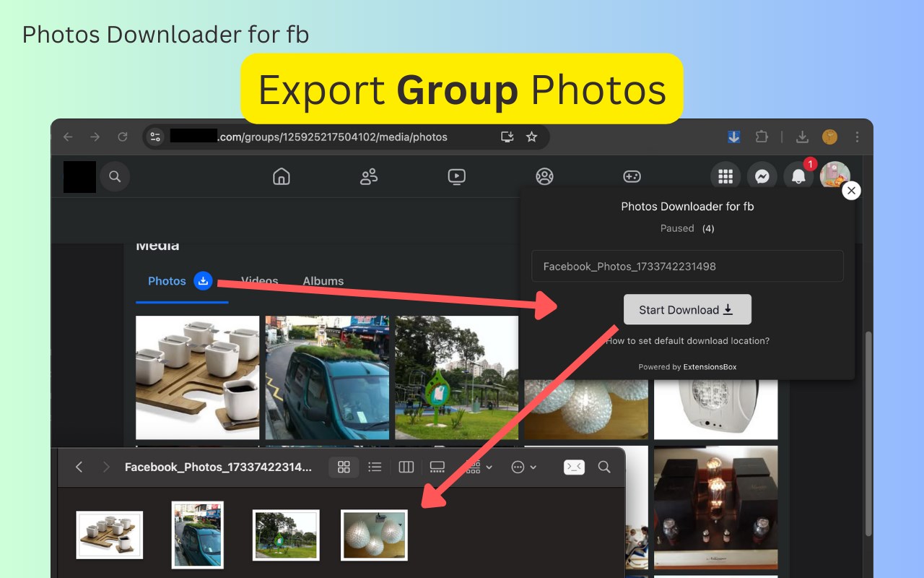Open the Facebook account profile picture
924x578 pixels.
coord(834,176)
